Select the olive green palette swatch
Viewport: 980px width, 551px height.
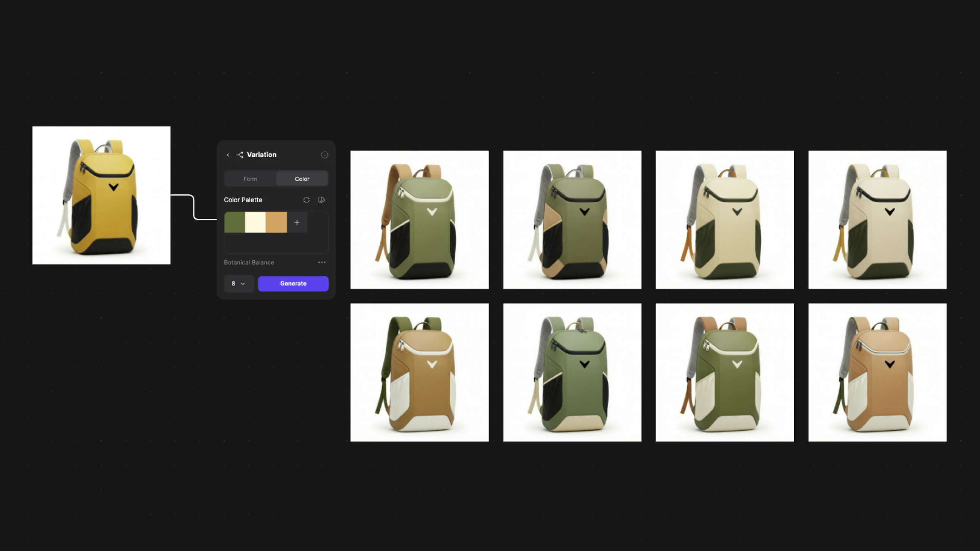[x=235, y=223]
